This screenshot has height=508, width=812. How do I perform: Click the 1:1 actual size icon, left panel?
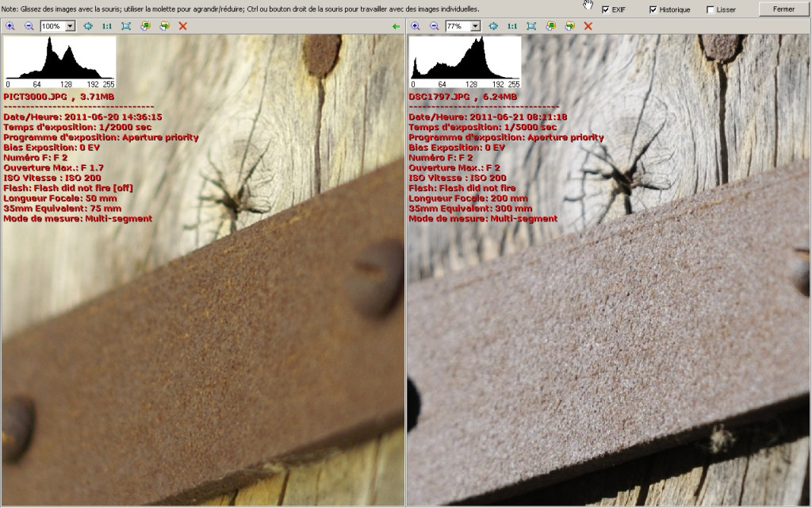[107, 26]
